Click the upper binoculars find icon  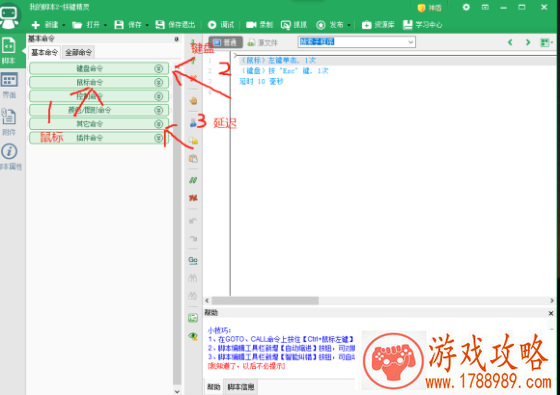pos(193,278)
